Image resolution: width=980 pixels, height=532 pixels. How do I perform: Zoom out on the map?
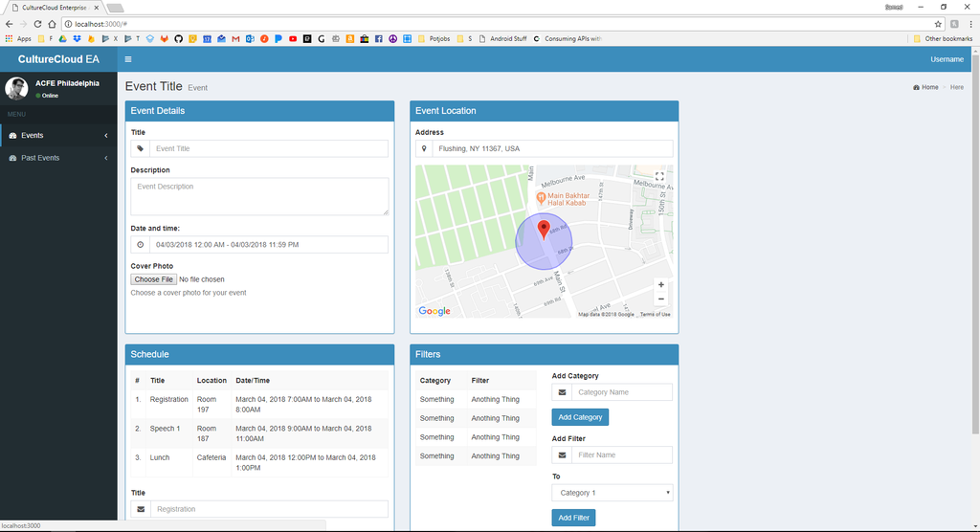[660, 299]
